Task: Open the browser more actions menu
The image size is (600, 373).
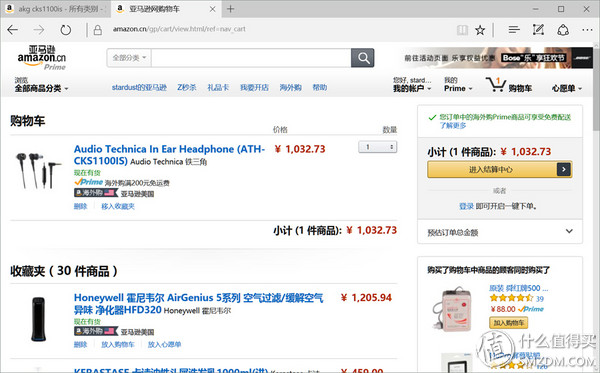Action: pos(587,30)
